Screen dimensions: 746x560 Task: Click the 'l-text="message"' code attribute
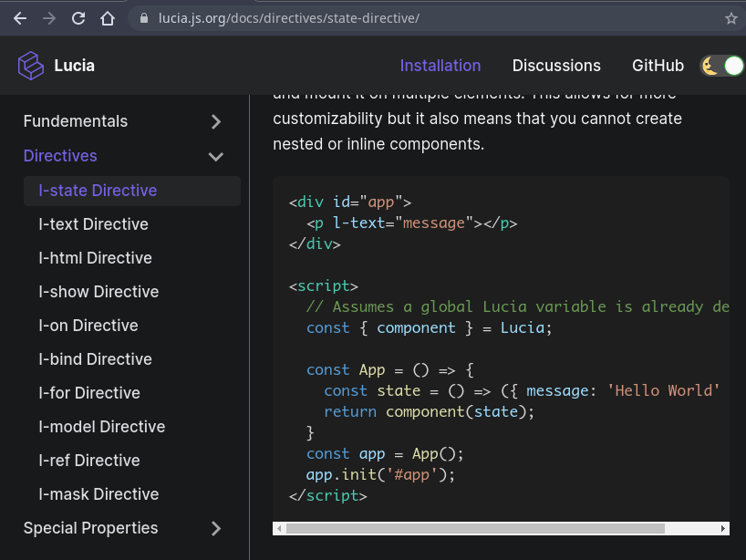tap(403, 223)
